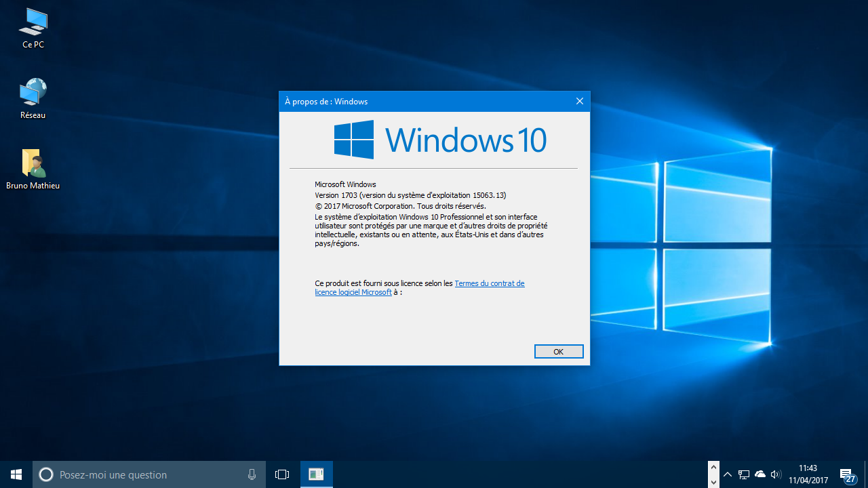Open the Windows Start menu
Image resolution: width=868 pixels, height=488 pixels.
16,474
